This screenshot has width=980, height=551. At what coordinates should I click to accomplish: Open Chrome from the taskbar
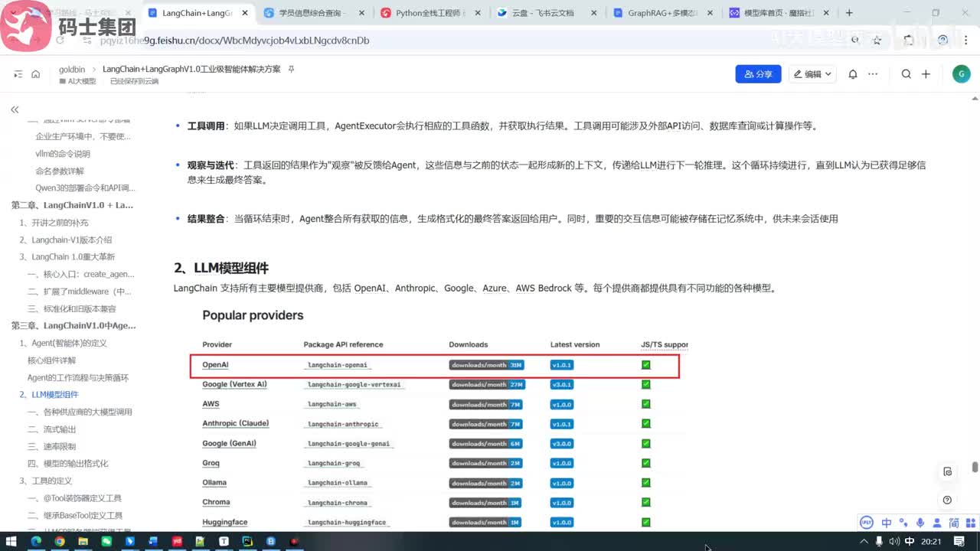(59, 542)
